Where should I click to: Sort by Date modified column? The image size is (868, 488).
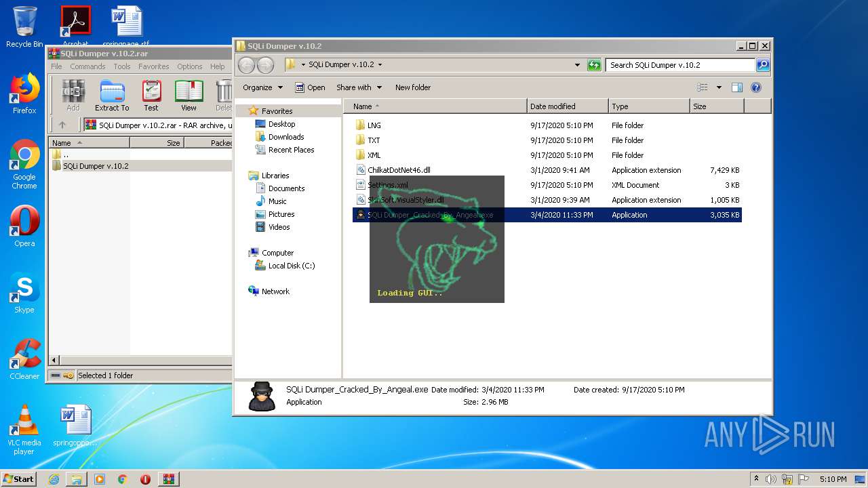568,106
